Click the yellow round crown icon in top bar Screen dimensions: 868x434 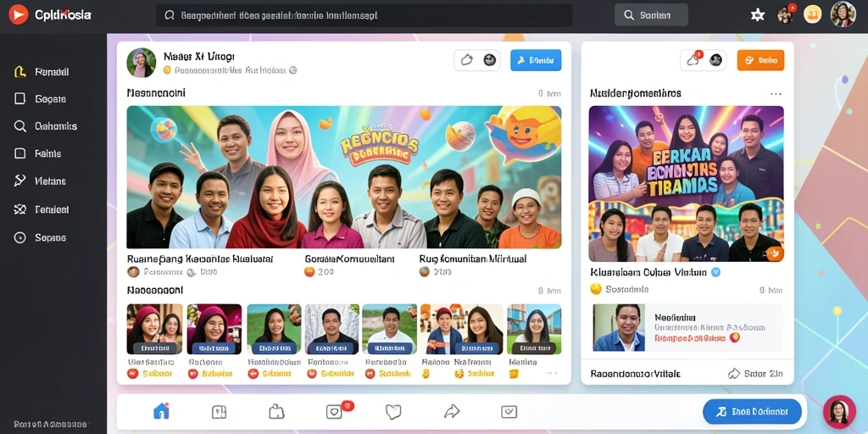812,14
